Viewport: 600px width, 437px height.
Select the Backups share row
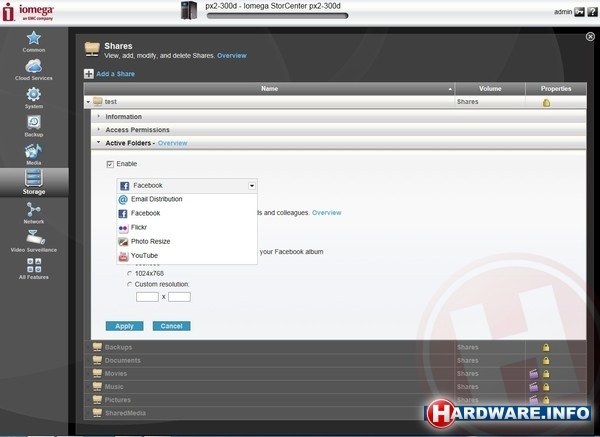(335, 347)
